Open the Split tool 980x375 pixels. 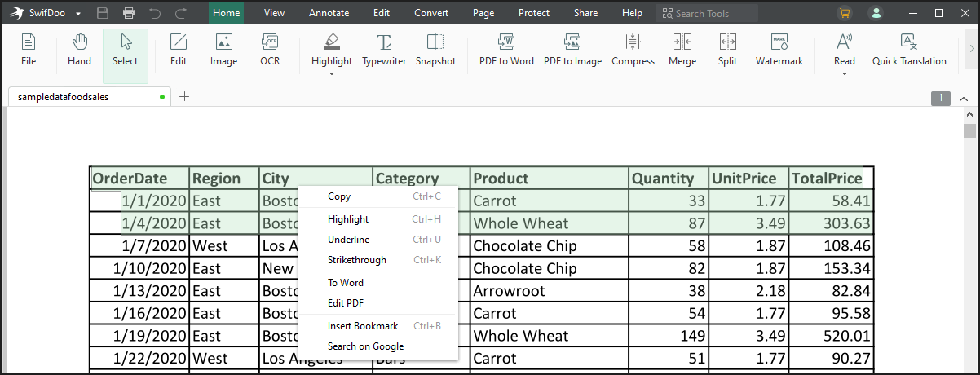727,51
